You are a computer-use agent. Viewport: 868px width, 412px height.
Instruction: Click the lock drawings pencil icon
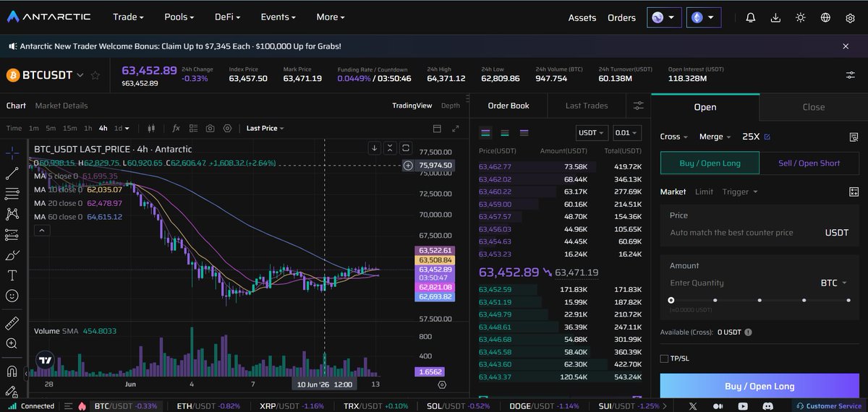coord(12,392)
